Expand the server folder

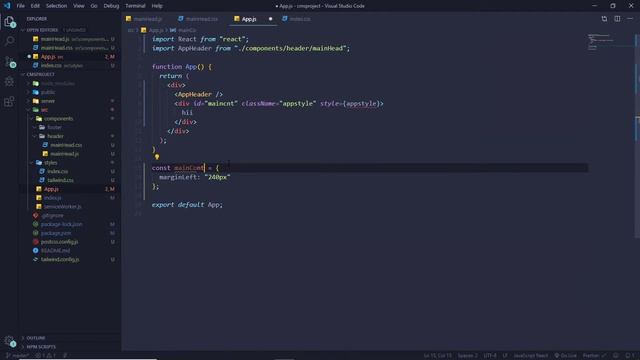[x=48, y=101]
